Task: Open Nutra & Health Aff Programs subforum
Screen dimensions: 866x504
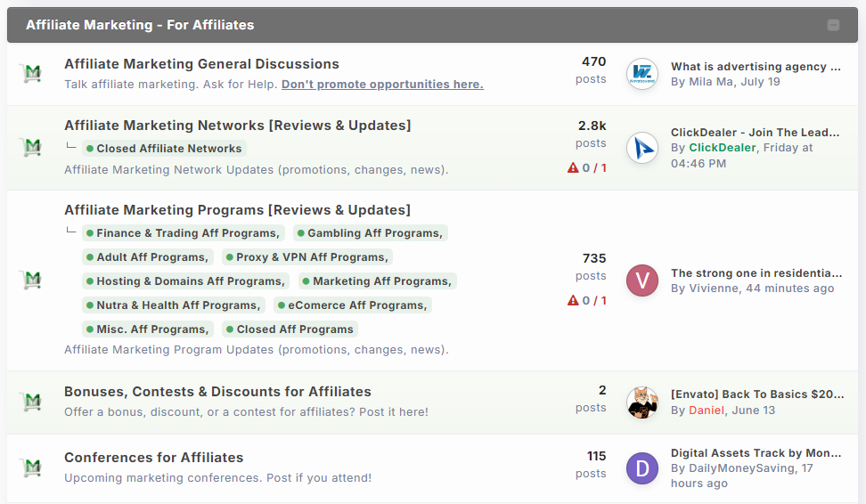Action: (x=174, y=305)
